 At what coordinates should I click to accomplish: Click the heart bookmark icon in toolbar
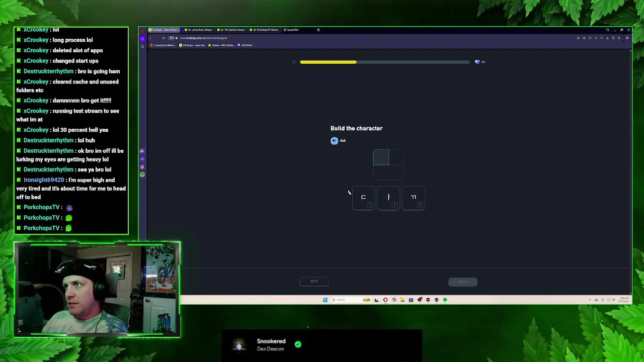[602, 38]
